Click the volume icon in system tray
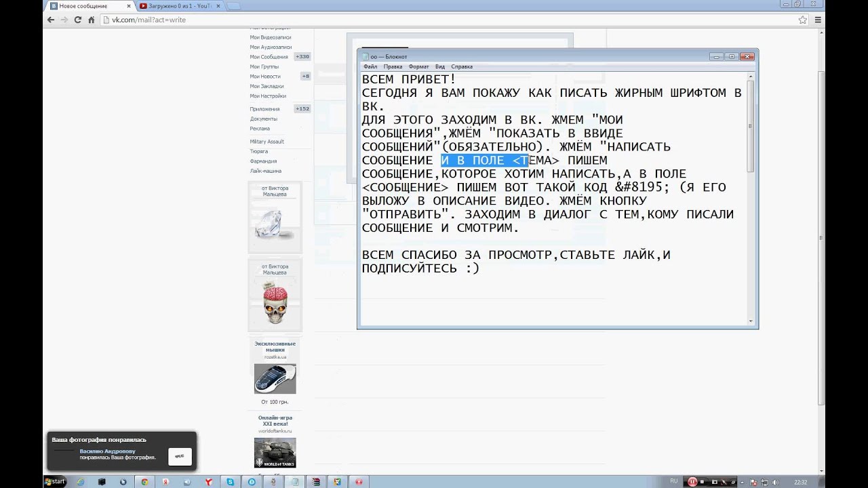This screenshot has width=868, height=488. pyautogui.click(x=776, y=482)
